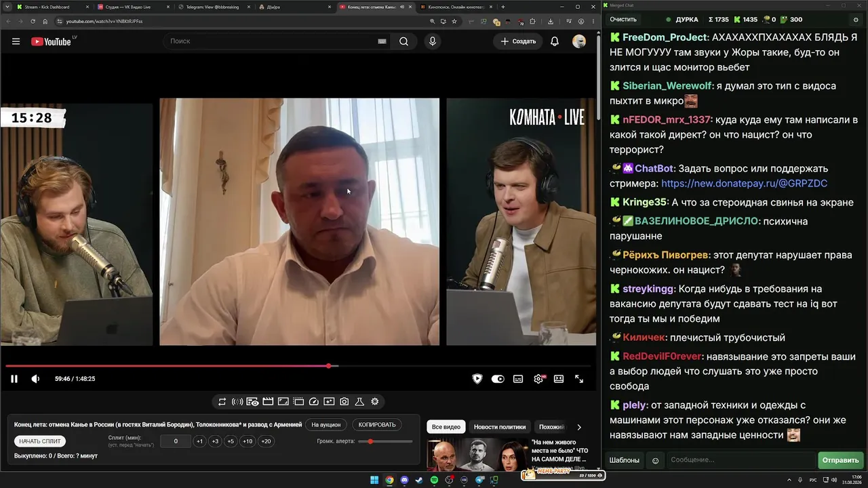Switch to Telegram: View @bbbreaking tab
The image size is (868, 488).
pos(214,7)
